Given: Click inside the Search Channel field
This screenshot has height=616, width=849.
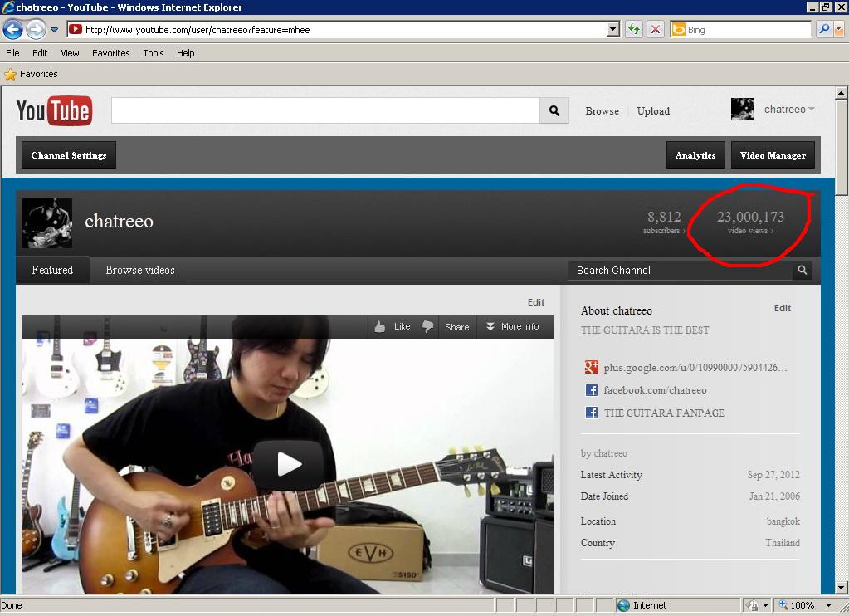Looking at the screenshot, I should pyautogui.click(x=679, y=270).
